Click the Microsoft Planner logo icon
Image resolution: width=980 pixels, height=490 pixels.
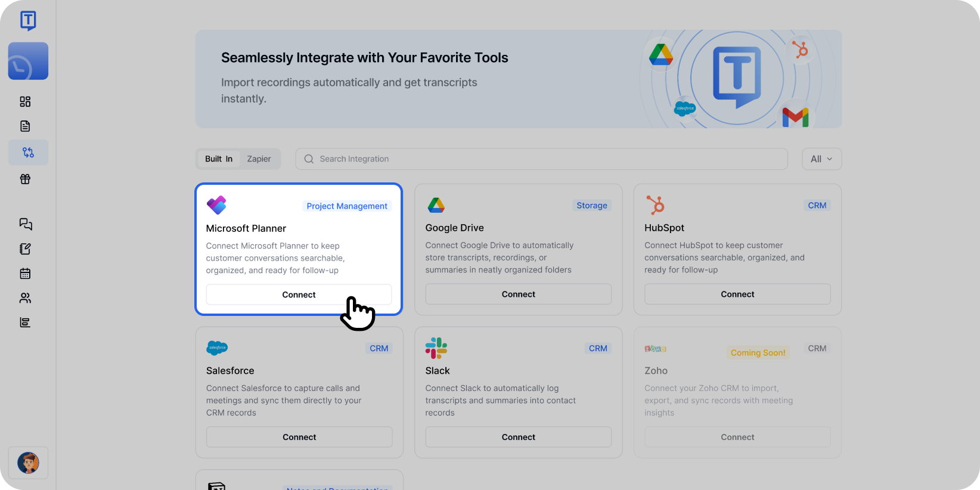tap(216, 205)
